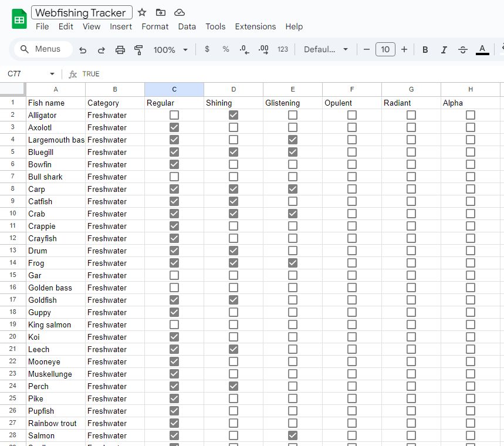Open the View menu
The width and height of the screenshot is (504, 446).
[92, 26]
